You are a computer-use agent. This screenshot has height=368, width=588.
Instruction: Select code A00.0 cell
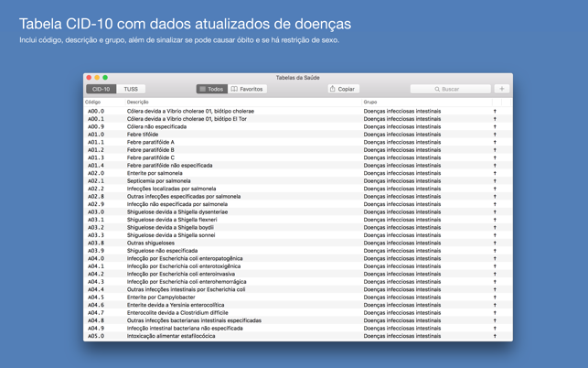96,111
